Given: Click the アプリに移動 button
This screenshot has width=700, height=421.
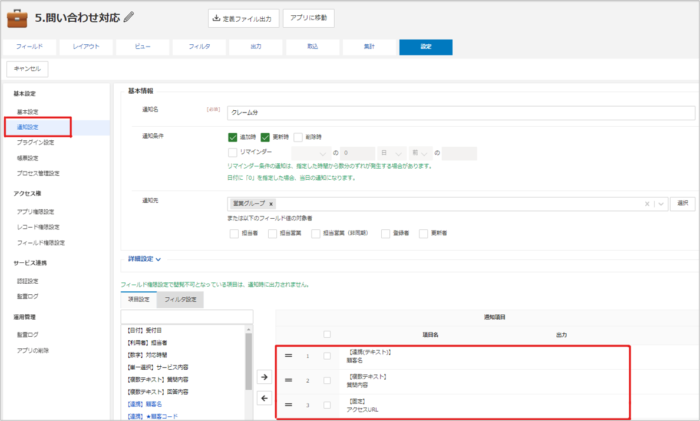Looking at the screenshot, I should point(308,18).
